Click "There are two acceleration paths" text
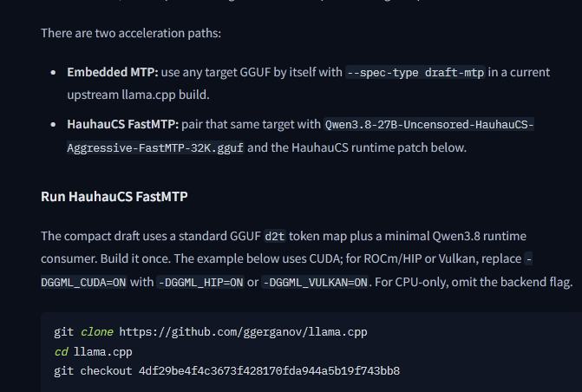582x392 pixels. pos(131,33)
